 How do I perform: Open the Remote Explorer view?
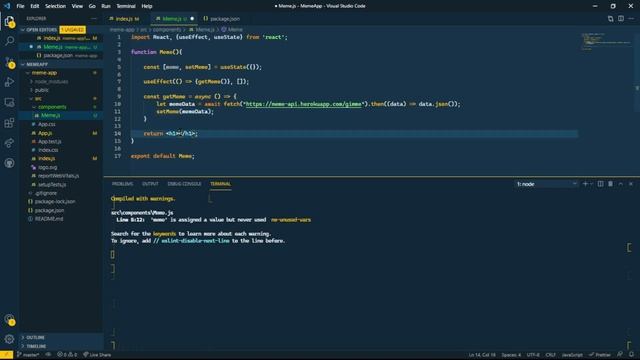(9, 102)
